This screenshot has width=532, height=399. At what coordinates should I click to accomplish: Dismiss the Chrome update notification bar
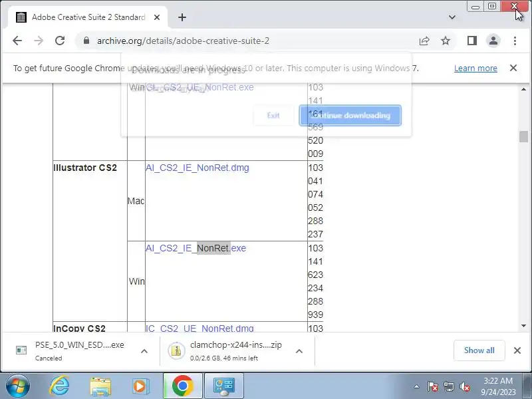[x=513, y=68]
